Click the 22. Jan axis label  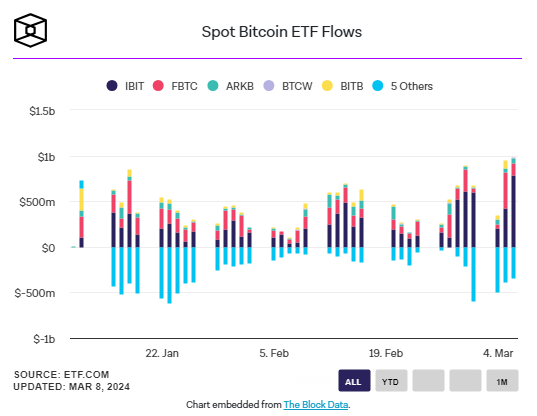(x=162, y=353)
